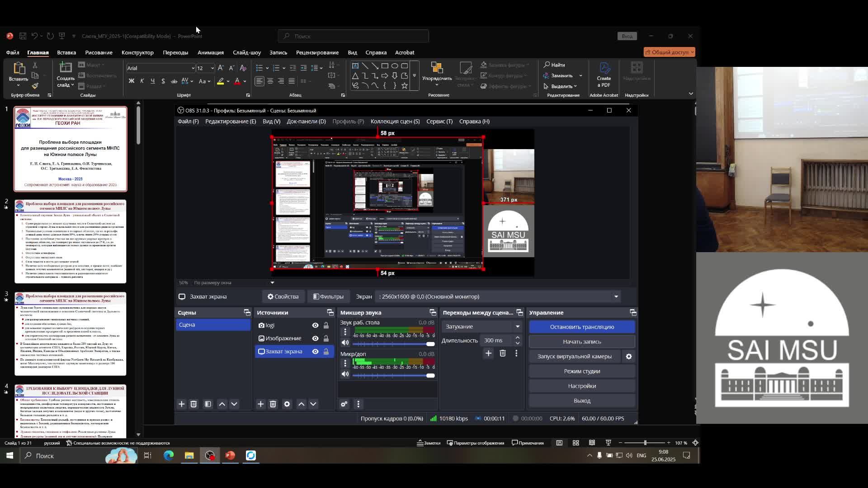Move source down with arrow icon
The width and height of the screenshot is (868, 488).
(313, 404)
